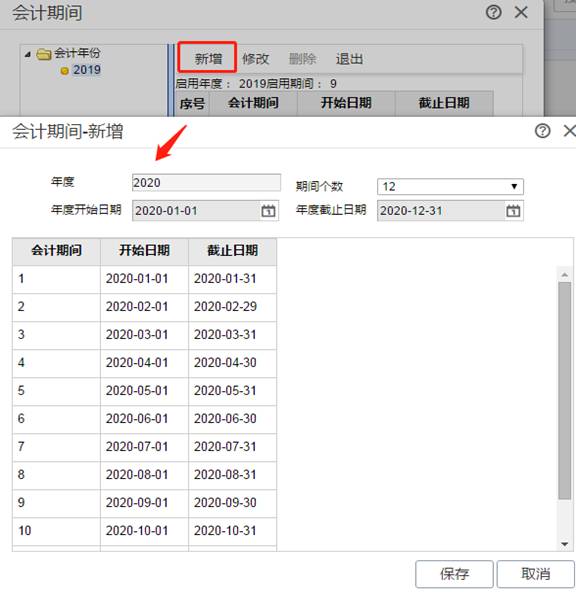The height and width of the screenshot is (592, 576).
Task: Close the 会计期间-新增 dialog
Action: (x=570, y=131)
